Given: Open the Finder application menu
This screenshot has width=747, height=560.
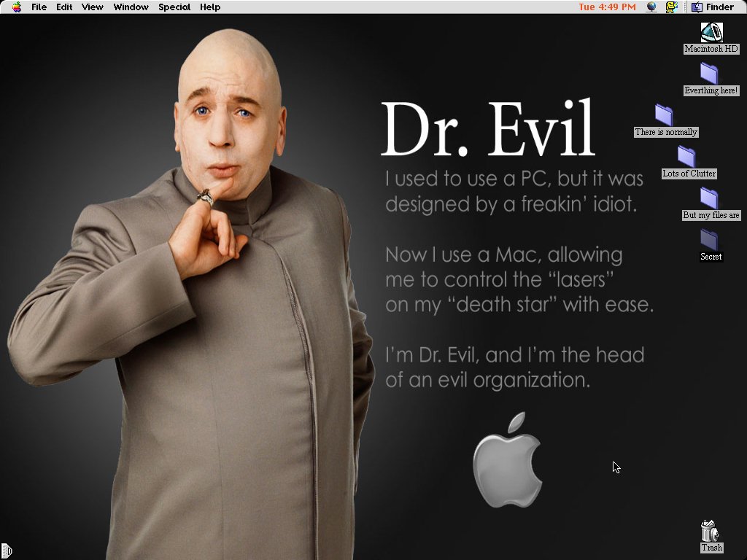Looking at the screenshot, I should tap(713, 7).
